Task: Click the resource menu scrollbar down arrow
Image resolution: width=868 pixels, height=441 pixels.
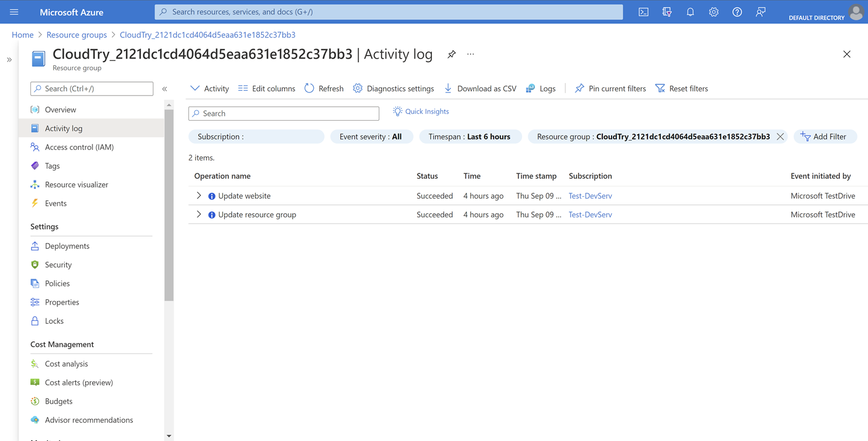Action: point(169,436)
